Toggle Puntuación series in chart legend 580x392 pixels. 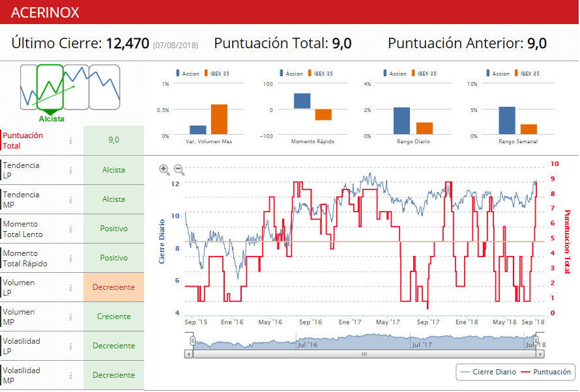click(546, 372)
